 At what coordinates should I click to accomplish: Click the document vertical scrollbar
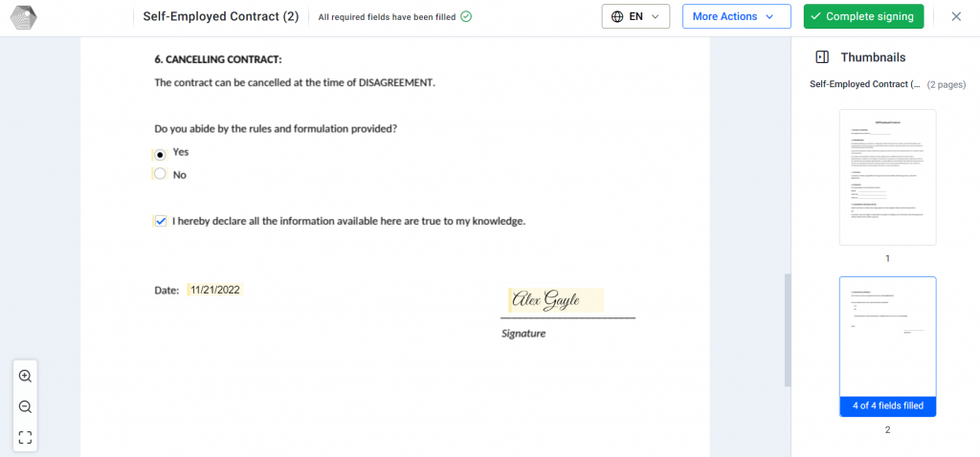pos(788,330)
